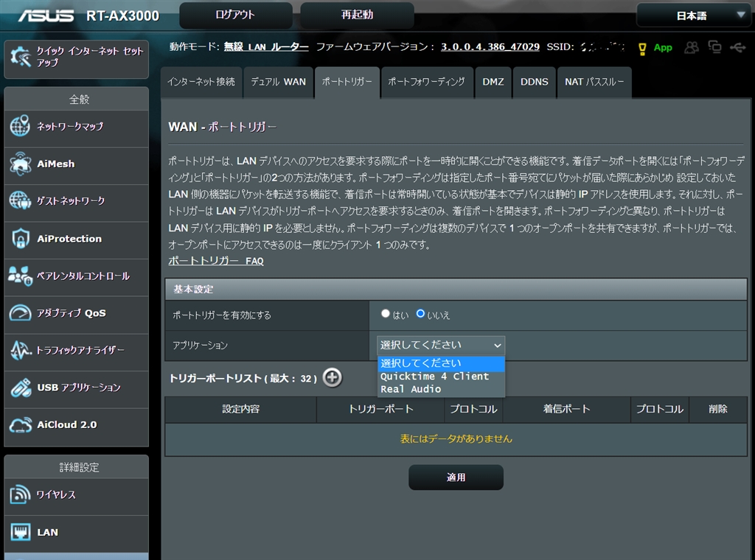
Task: Click the 着信ポート column header
Action: click(x=567, y=409)
